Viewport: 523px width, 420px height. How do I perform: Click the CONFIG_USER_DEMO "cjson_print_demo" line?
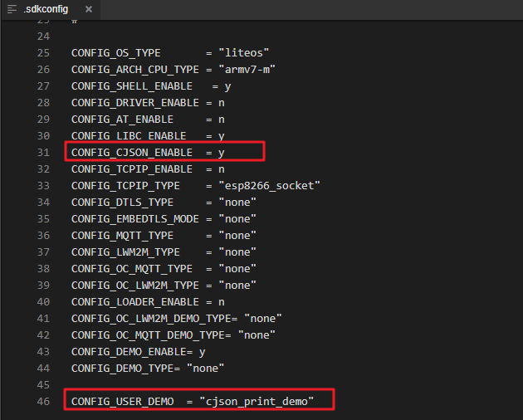click(x=193, y=401)
